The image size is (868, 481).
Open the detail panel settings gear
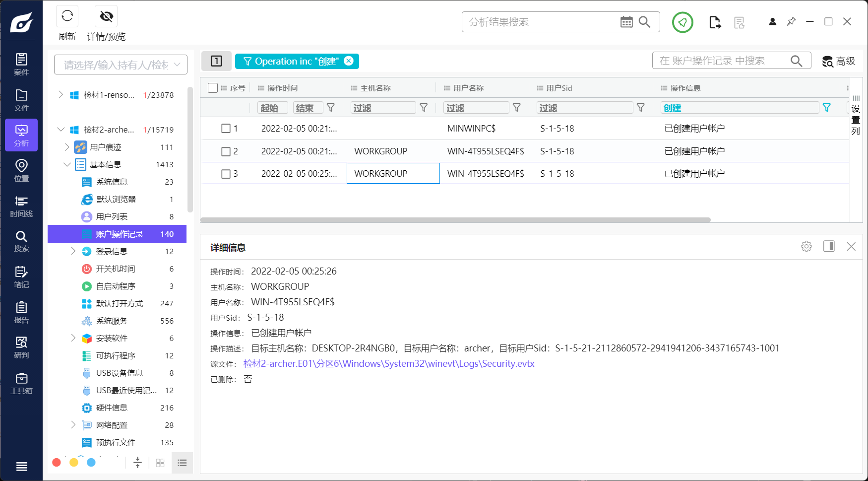tap(806, 246)
